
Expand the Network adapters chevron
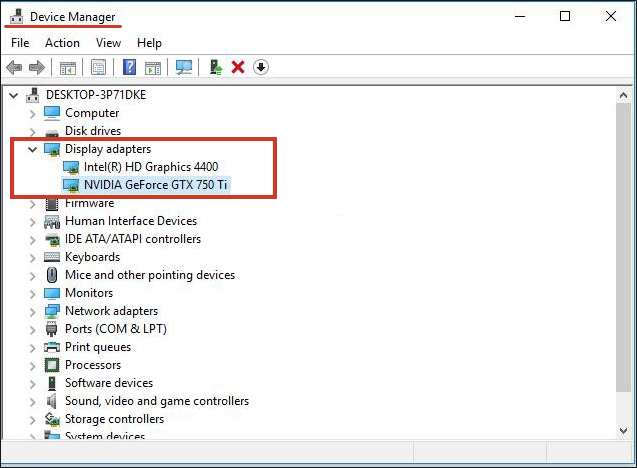pos(33,312)
